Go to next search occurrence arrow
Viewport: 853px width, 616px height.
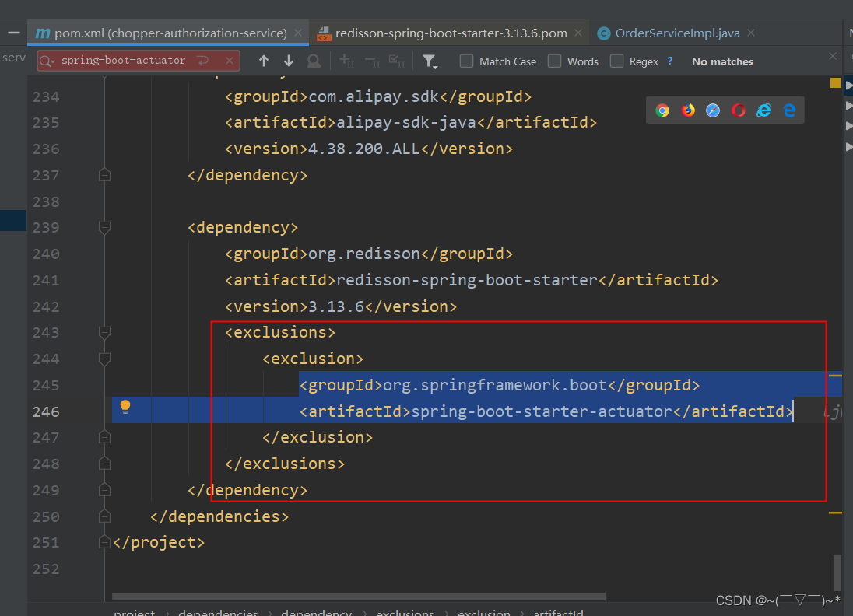289,61
